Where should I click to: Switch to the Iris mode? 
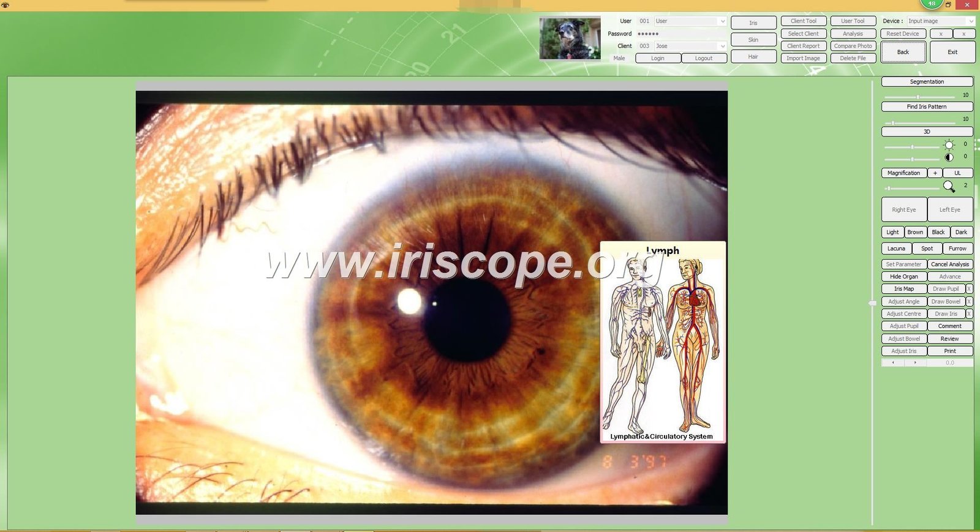753,23
